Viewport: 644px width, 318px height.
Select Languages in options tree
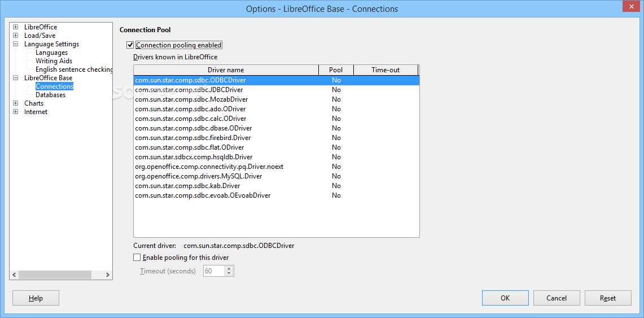tap(51, 53)
